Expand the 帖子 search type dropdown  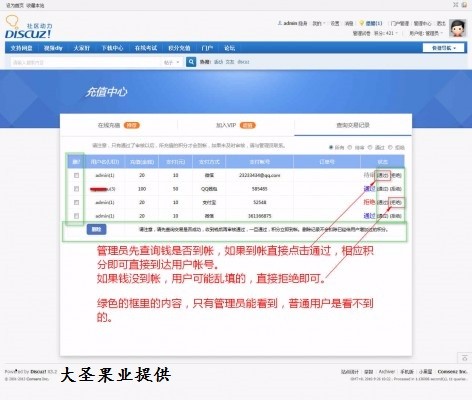pyautogui.click(x=171, y=62)
